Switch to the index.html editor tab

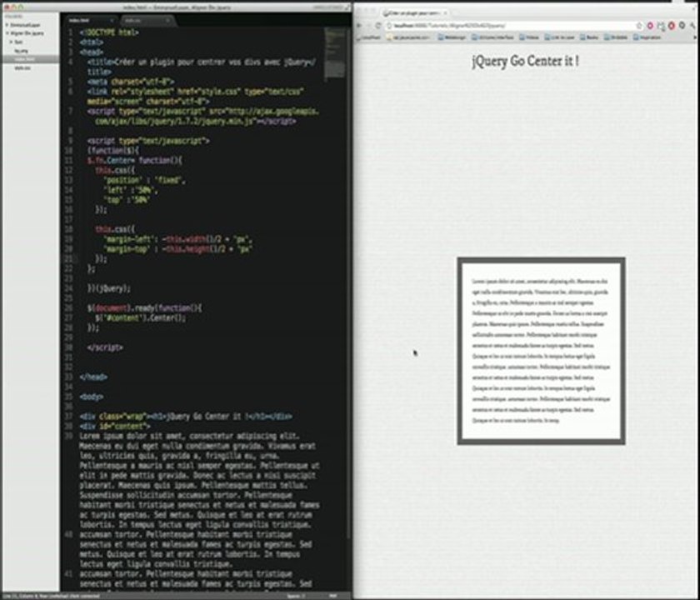click(x=89, y=21)
